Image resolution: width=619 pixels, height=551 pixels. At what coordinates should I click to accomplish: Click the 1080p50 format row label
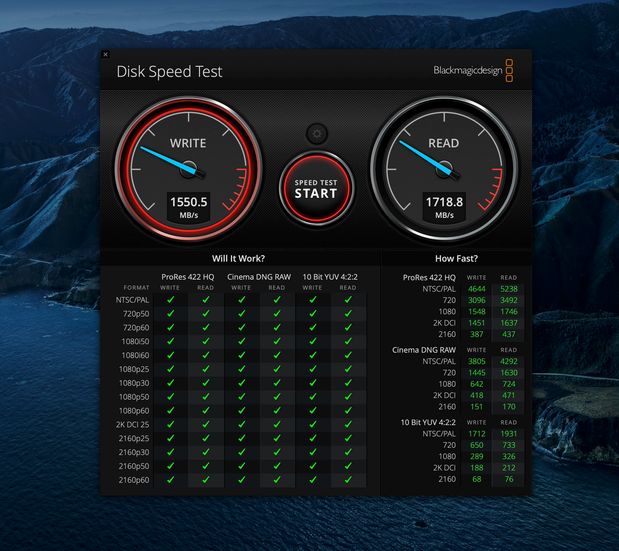click(x=134, y=397)
